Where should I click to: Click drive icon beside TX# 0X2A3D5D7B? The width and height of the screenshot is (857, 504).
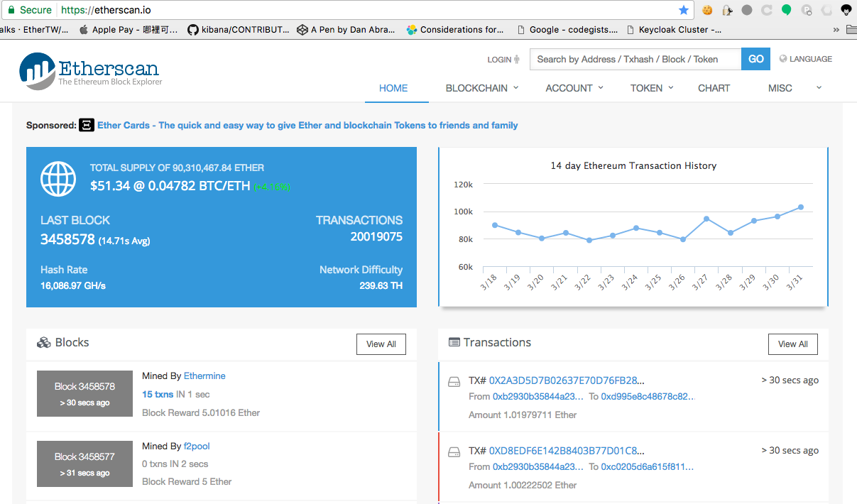point(454,382)
